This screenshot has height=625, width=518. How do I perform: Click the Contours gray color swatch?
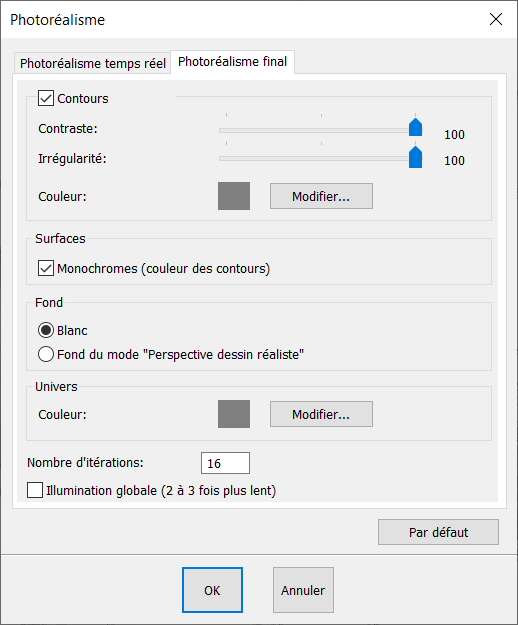click(234, 196)
